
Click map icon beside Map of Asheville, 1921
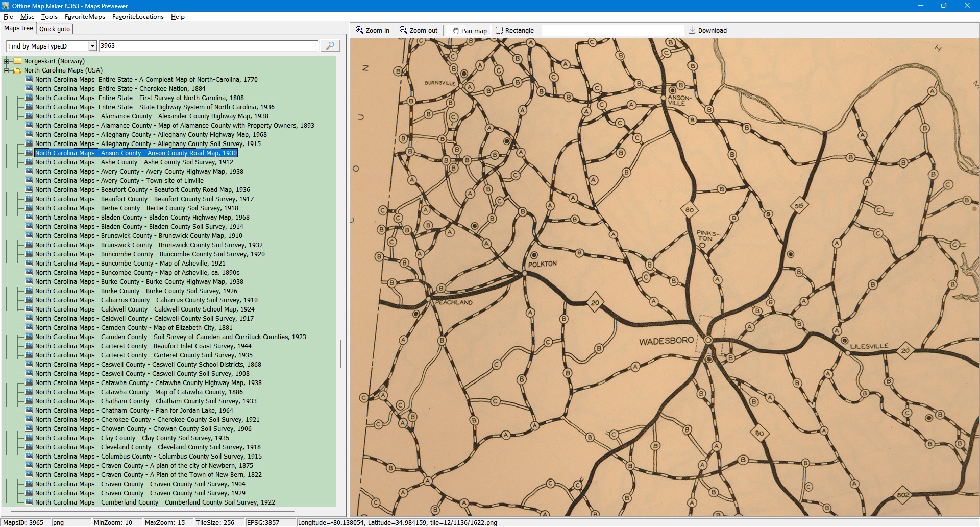[x=29, y=263]
